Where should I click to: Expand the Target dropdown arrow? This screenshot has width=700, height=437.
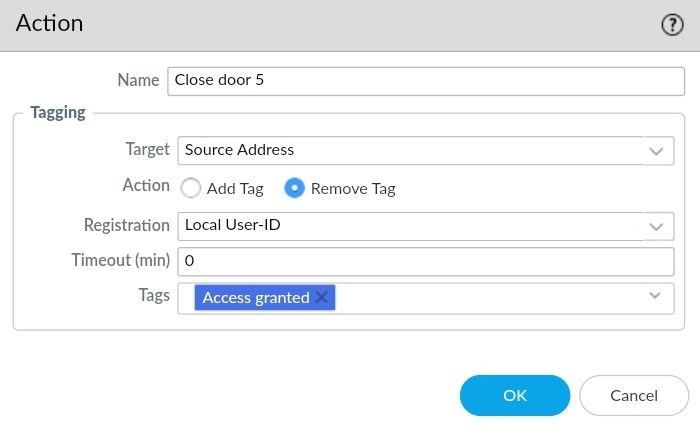tap(656, 151)
